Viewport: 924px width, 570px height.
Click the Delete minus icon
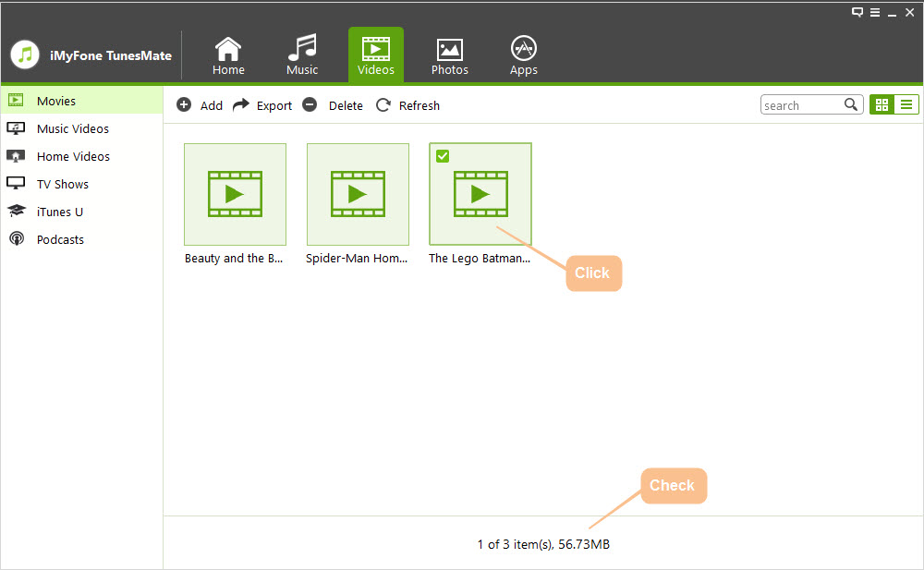coord(310,105)
